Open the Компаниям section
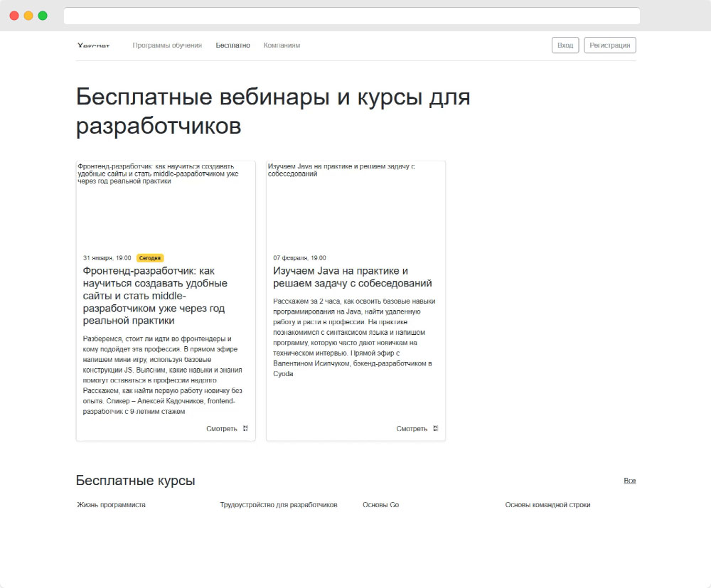711x588 pixels. tap(282, 45)
